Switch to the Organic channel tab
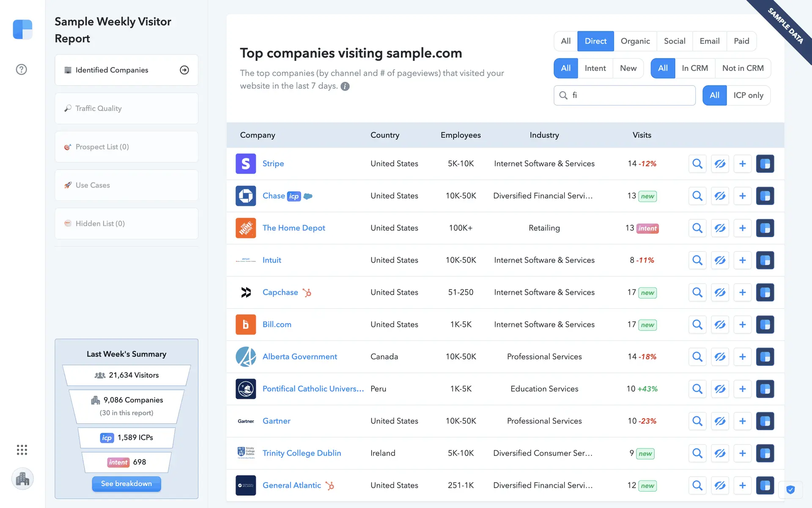The height and width of the screenshot is (508, 812). click(x=635, y=41)
